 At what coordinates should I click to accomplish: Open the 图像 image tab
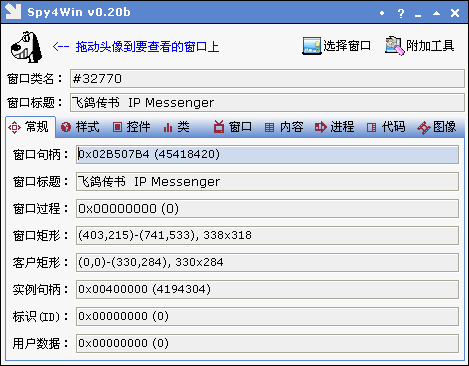click(437, 127)
